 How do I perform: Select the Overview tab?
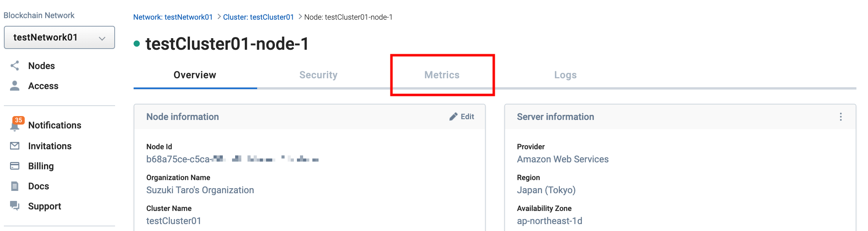pyautogui.click(x=195, y=75)
